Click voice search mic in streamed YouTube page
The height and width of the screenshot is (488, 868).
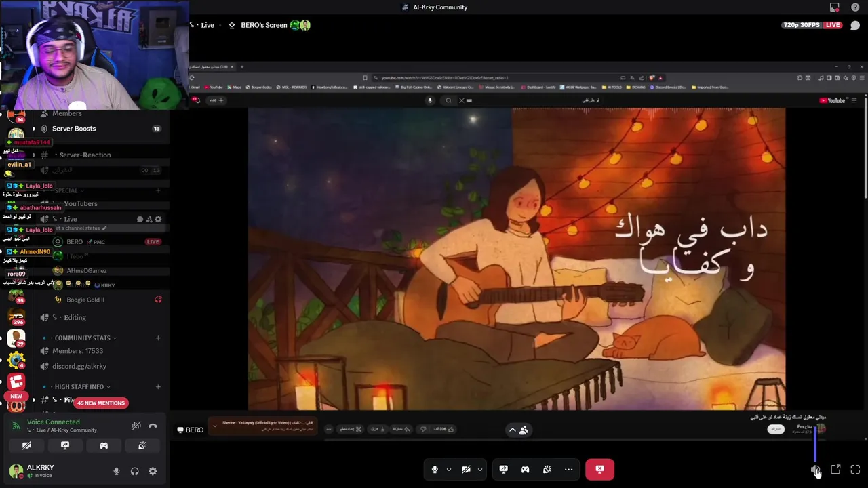pos(429,100)
